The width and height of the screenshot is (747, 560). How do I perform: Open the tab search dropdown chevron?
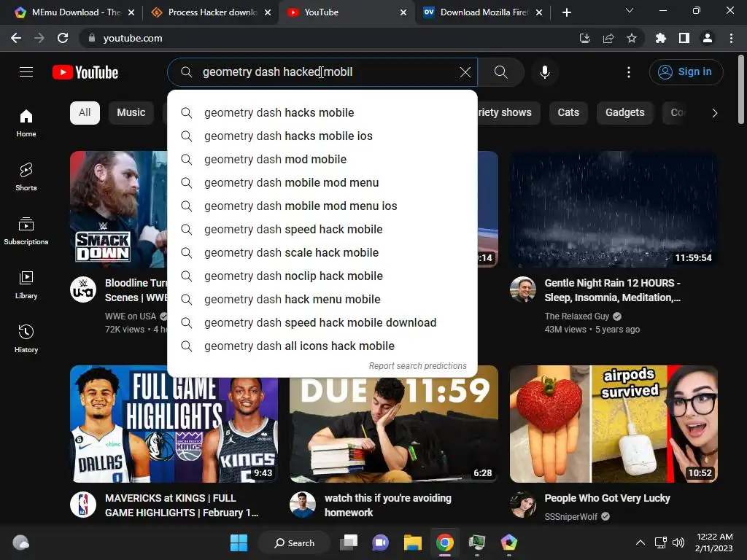(630, 10)
